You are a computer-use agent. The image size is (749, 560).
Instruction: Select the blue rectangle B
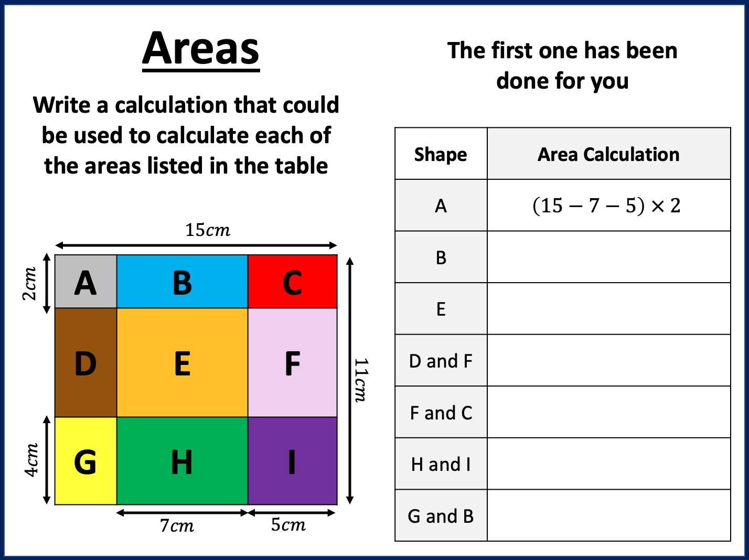(x=182, y=282)
